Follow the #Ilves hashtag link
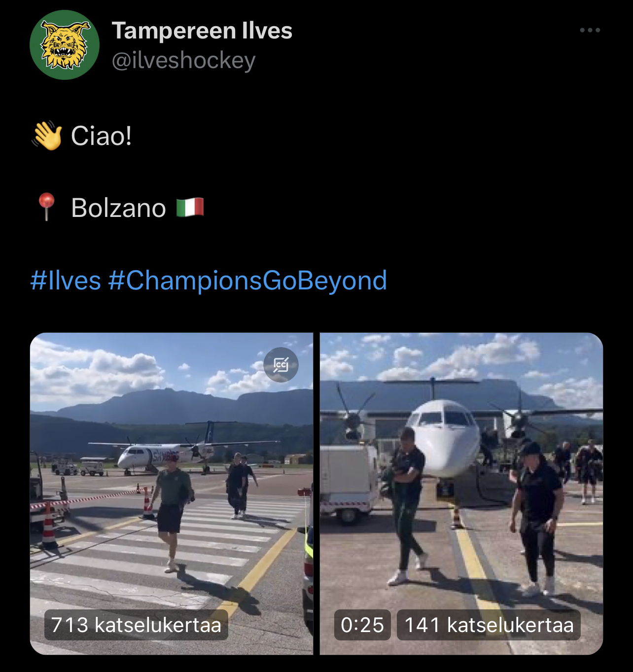Viewport: 633px width, 672px height. [x=66, y=281]
